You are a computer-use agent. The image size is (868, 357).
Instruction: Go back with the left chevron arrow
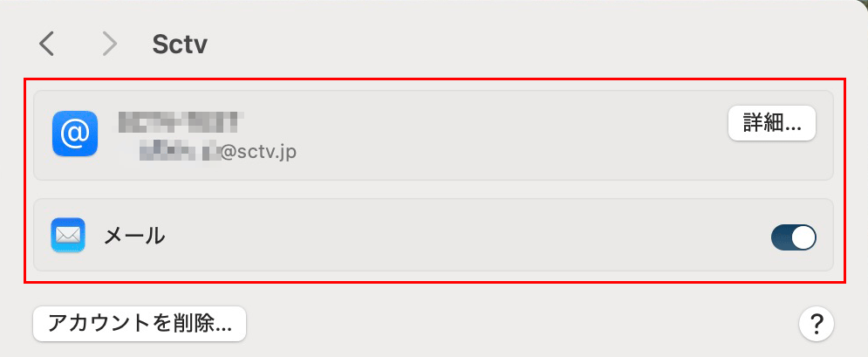coord(46,45)
